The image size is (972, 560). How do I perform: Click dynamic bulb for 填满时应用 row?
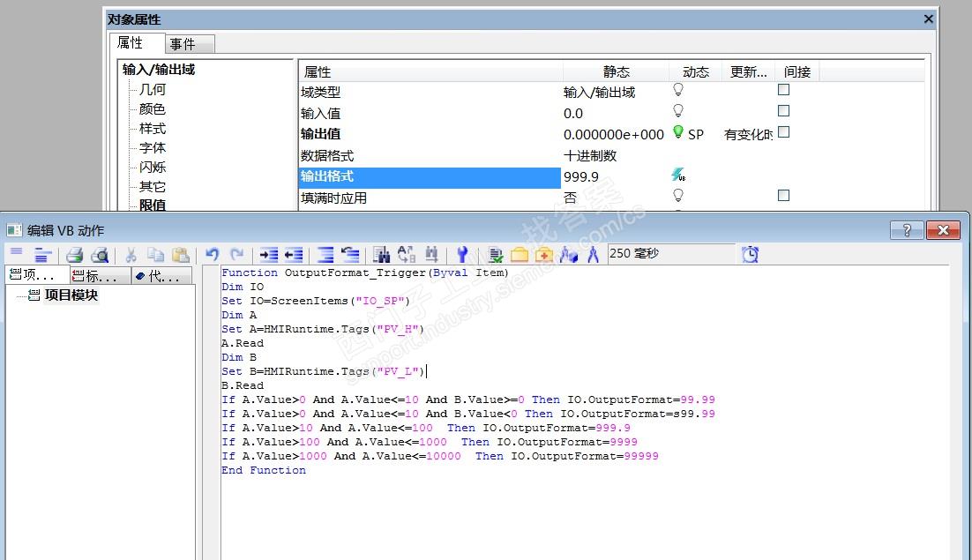point(678,196)
